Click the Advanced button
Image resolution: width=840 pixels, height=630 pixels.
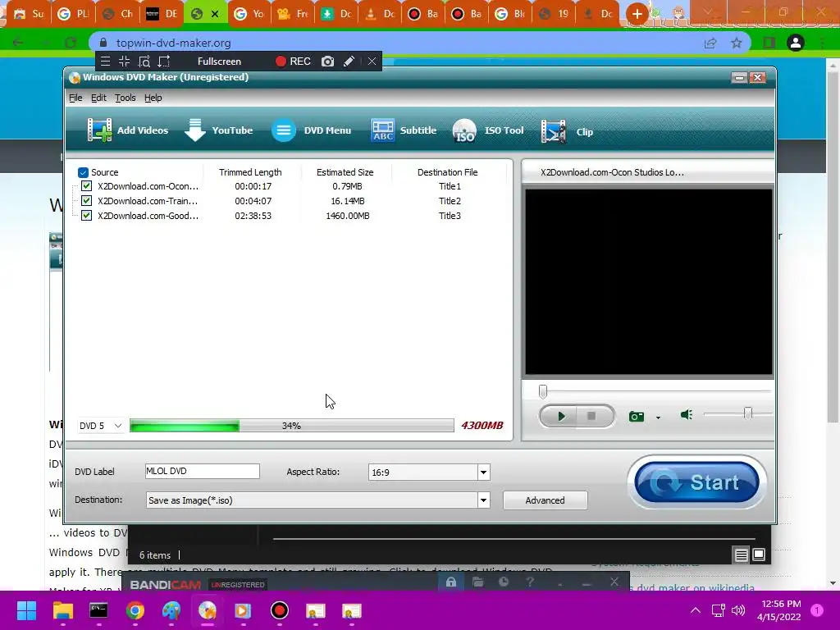[x=545, y=500]
